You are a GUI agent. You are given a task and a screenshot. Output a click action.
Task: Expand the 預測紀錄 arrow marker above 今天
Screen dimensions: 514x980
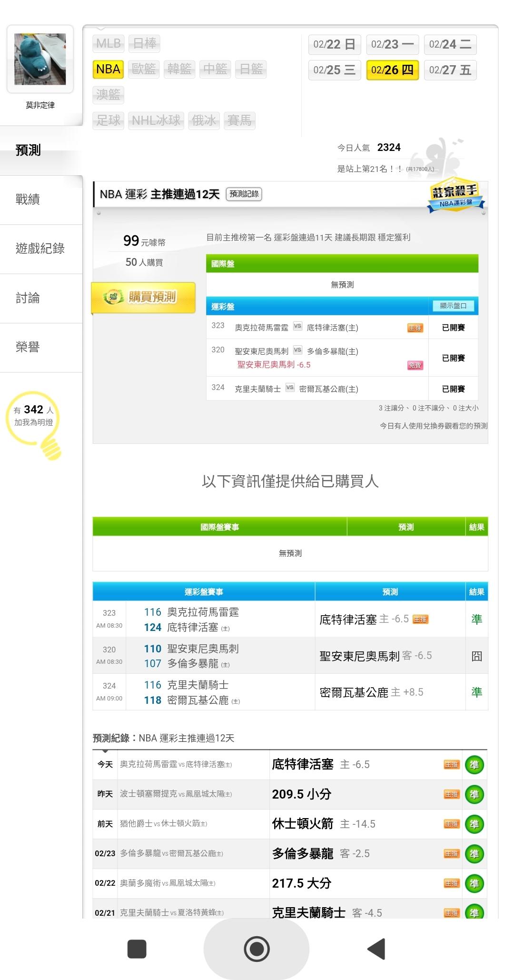click(105, 752)
